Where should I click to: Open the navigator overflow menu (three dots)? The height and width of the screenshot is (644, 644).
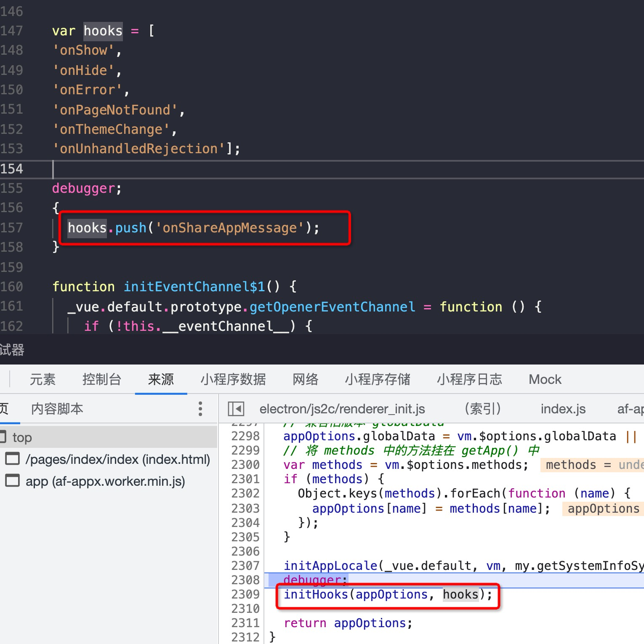(201, 409)
